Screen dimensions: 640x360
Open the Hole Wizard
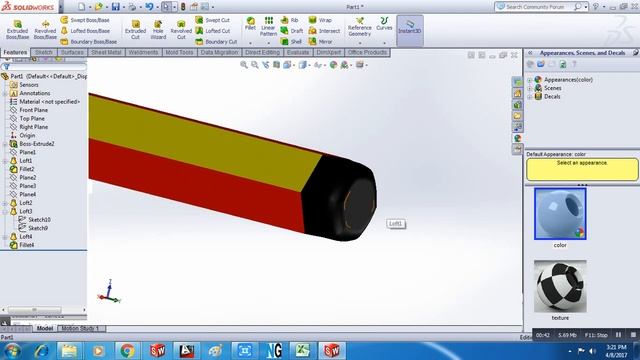(158, 29)
